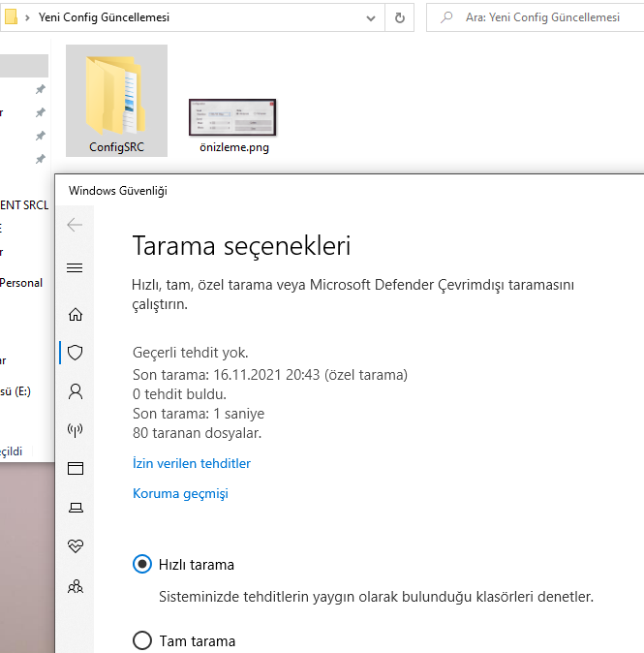Select the ENT SRCL sidebar item
The image size is (644, 653).
[x=24, y=205]
